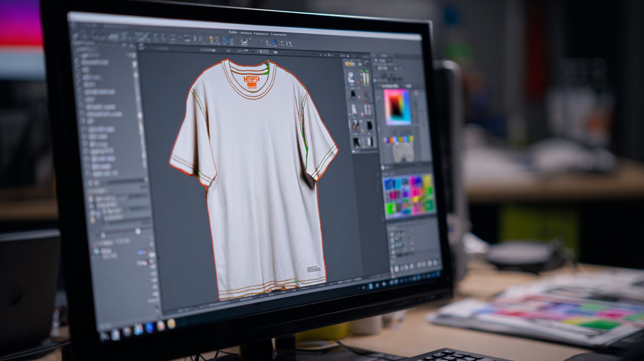Open the blue app icon in taskbar
Image resolution: width=644 pixels, height=361 pixels.
tap(149, 327)
